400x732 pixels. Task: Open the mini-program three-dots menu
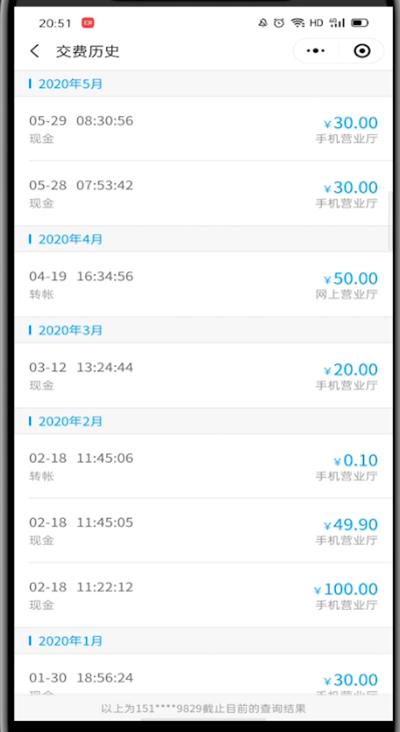[x=316, y=51]
